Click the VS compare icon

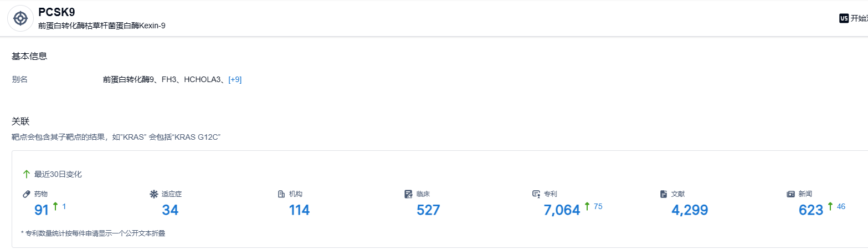tap(844, 18)
